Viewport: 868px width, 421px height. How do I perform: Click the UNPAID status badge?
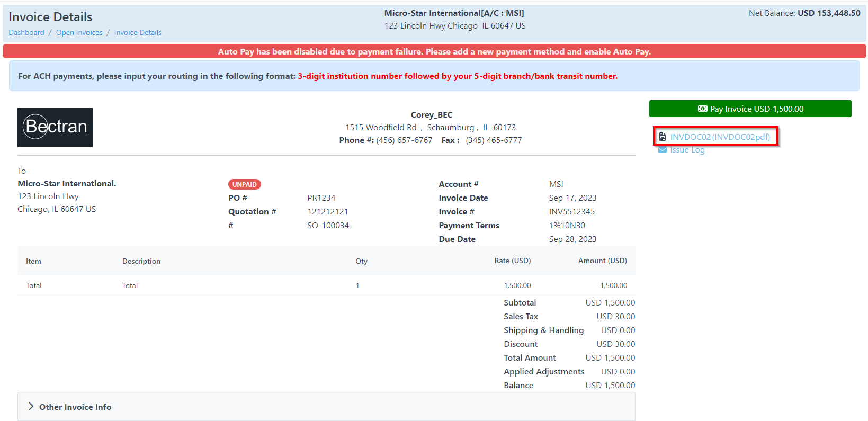pos(245,184)
